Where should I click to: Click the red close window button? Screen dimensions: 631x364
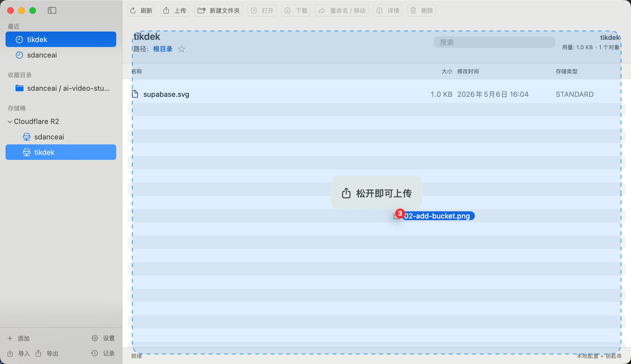click(11, 11)
